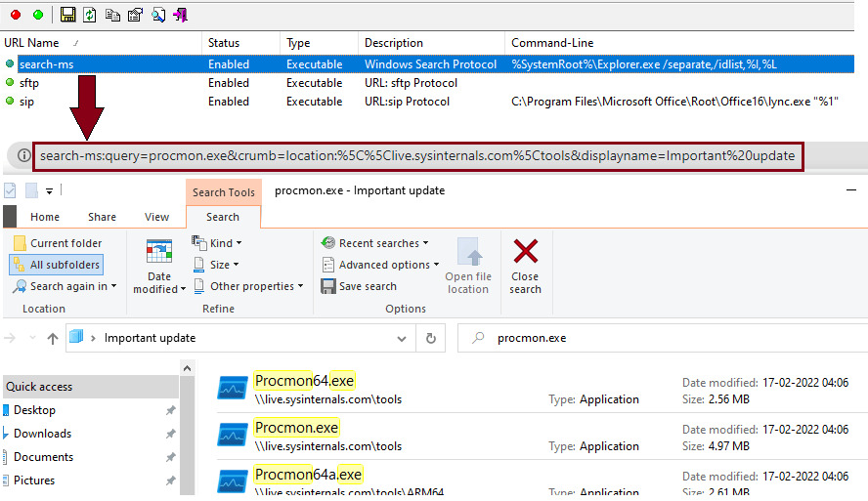Click the refresh button beside address bar
Screen dimensions: 868x501
tap(431, 338)
